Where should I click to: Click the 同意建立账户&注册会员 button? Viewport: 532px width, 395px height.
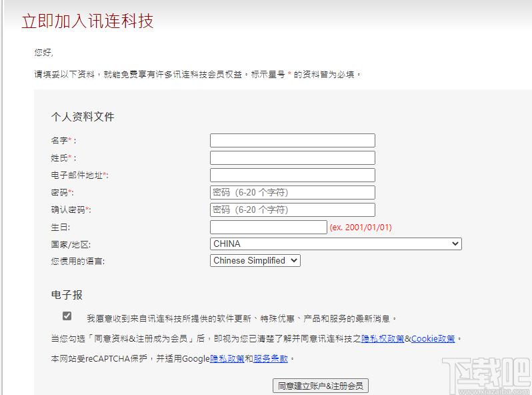(x=320, y=386)
